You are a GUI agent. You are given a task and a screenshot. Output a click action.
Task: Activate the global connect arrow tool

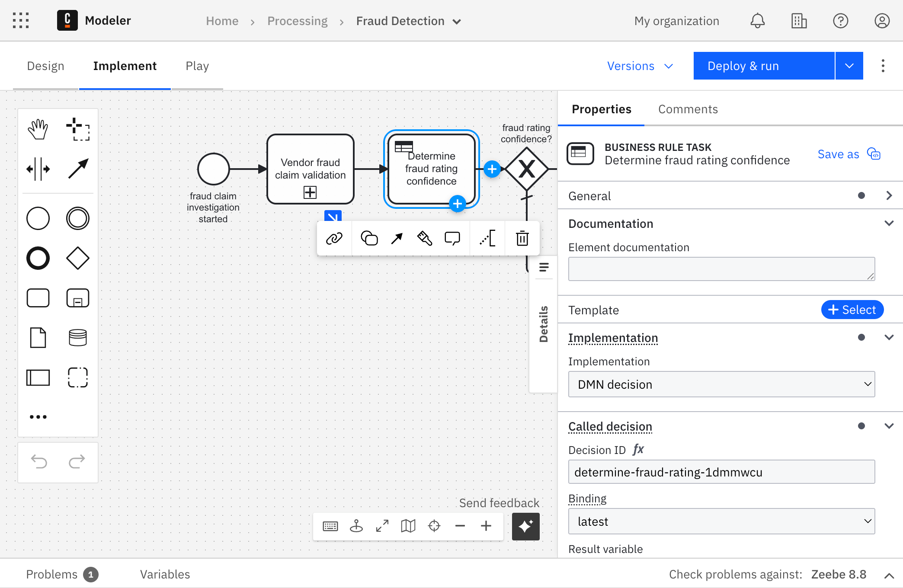click(78, 169)
